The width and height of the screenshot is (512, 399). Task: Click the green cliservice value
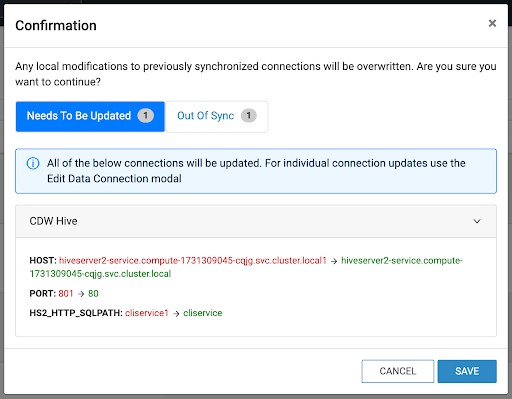[203, 313]
